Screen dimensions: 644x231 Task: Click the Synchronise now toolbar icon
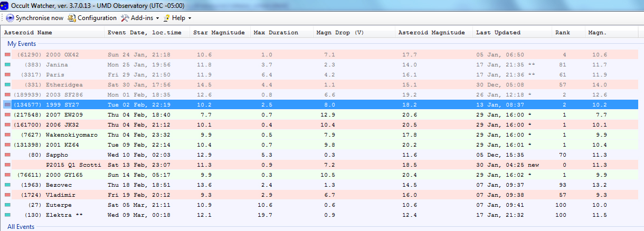click(x=11, y=18)
